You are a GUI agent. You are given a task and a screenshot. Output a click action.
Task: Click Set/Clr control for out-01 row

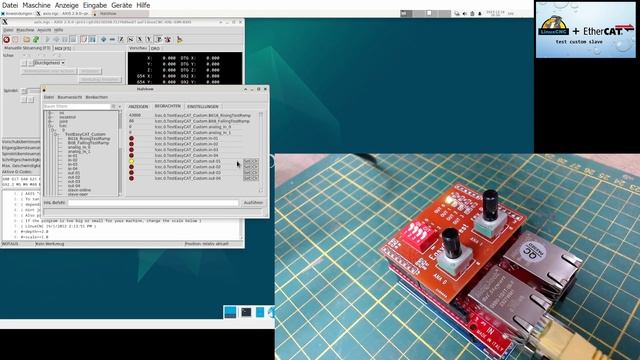[x=251, y=161]
